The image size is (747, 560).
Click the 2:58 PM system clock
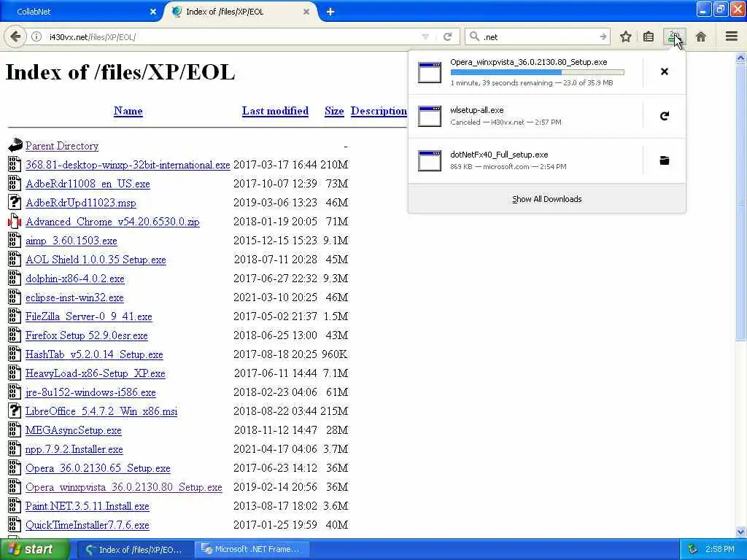(719, 549)
